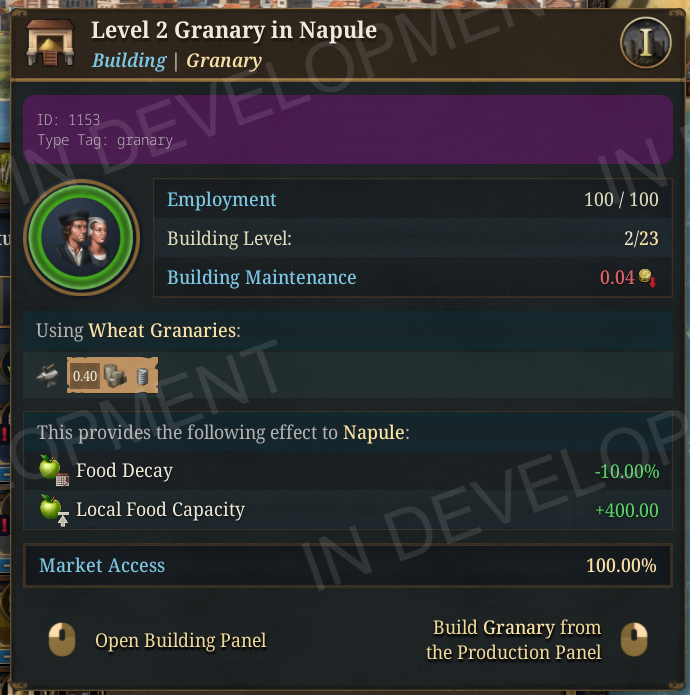Click the gold 'I' info badge

645,42
